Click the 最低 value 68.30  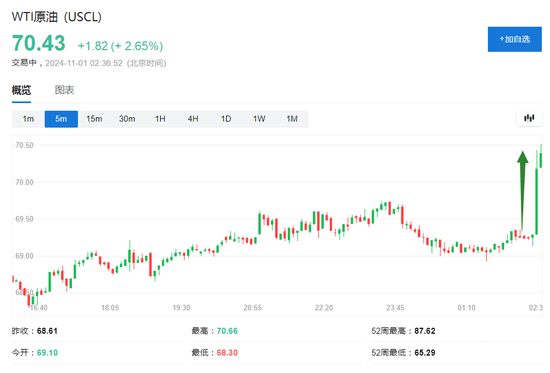point(227,353)
